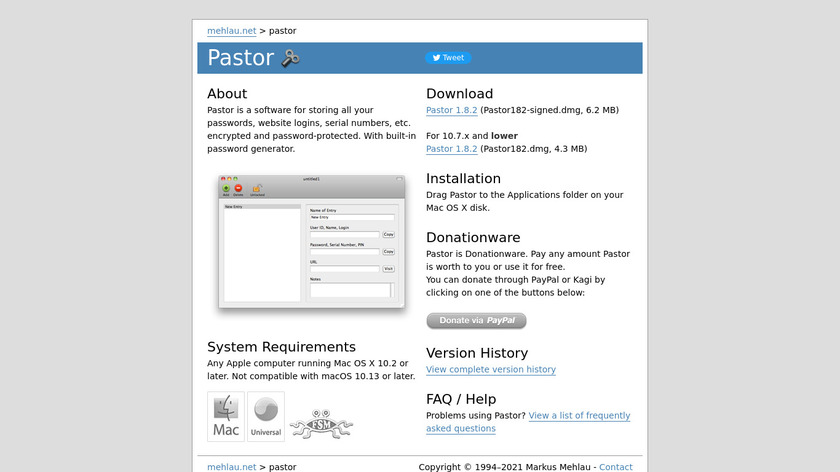Click the FAQ / Help heading

461,399
